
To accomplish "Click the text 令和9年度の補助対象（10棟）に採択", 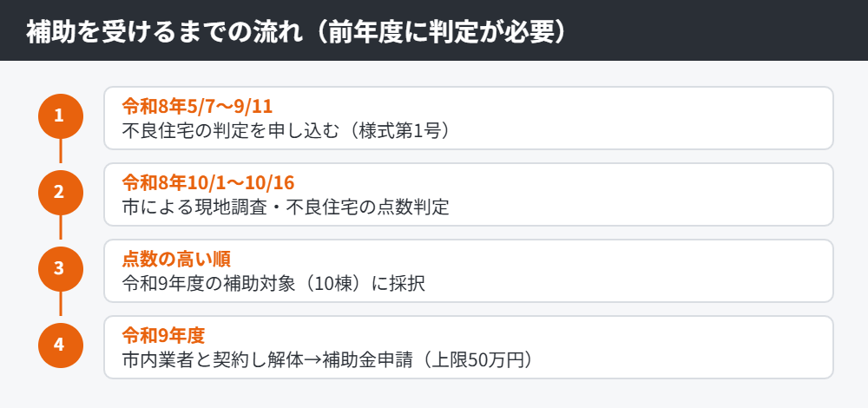I will click(273, 284).
